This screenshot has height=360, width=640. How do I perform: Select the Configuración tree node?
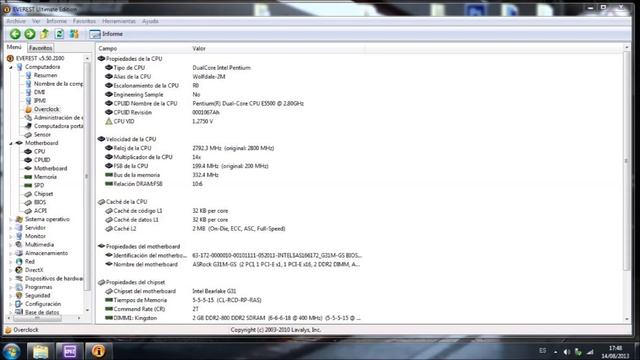pos(43,304)
